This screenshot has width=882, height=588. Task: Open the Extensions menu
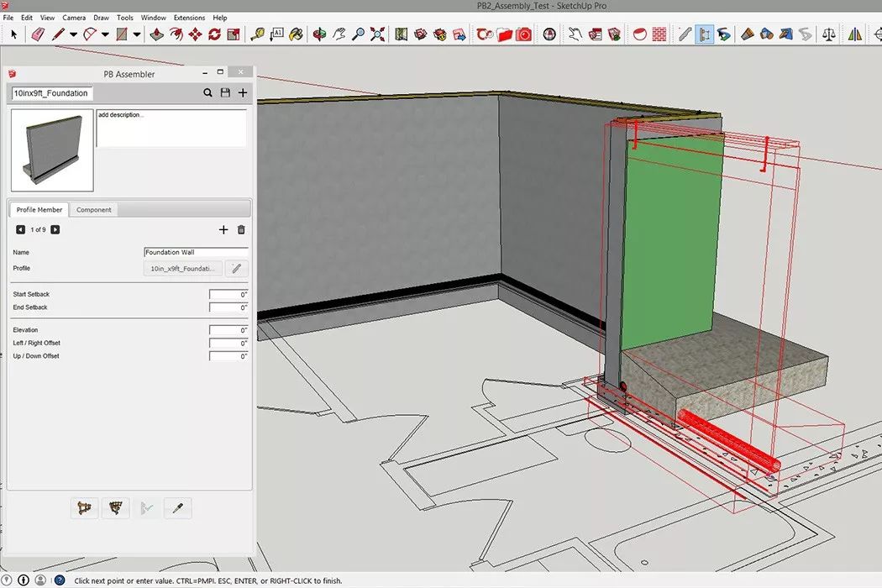(x=189, y=18)
